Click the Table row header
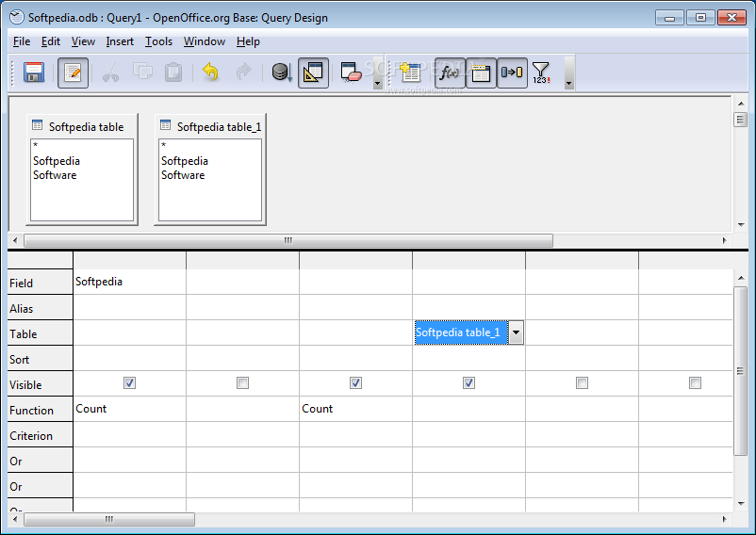This screenshot has width=756, height=535. coord(40,333)
